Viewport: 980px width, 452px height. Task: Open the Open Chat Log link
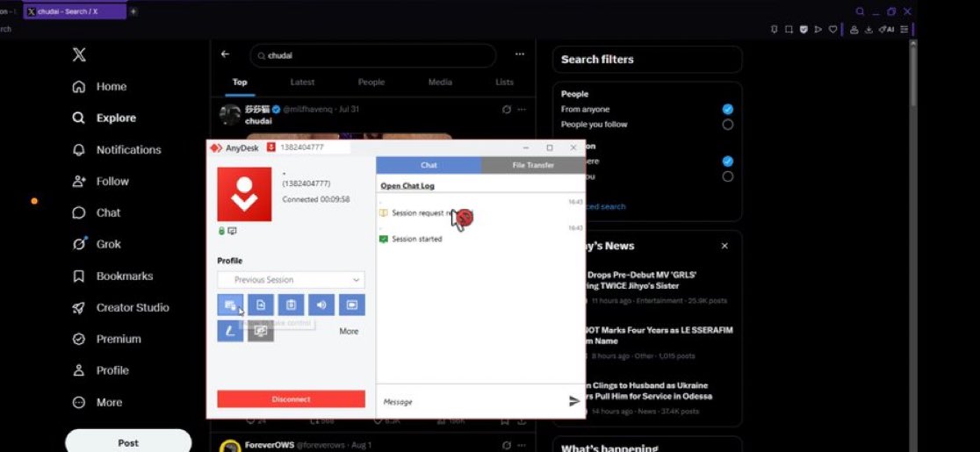pos(407,186)
